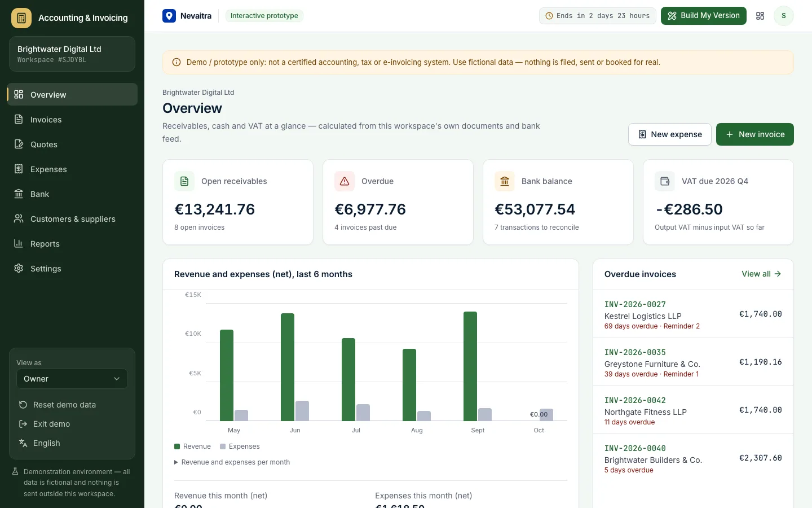Click the Revenue legend swatch
Image resolution: width=812 pixels, height=508 pixels.
177,446
